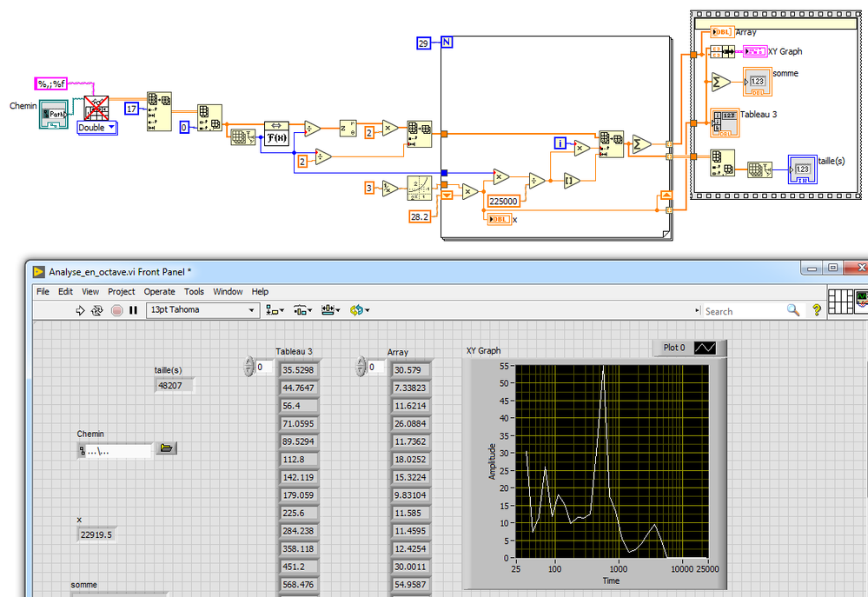Click the x indicator value 22919.5
Screen dimensions: 868x597
coord(96,535)
